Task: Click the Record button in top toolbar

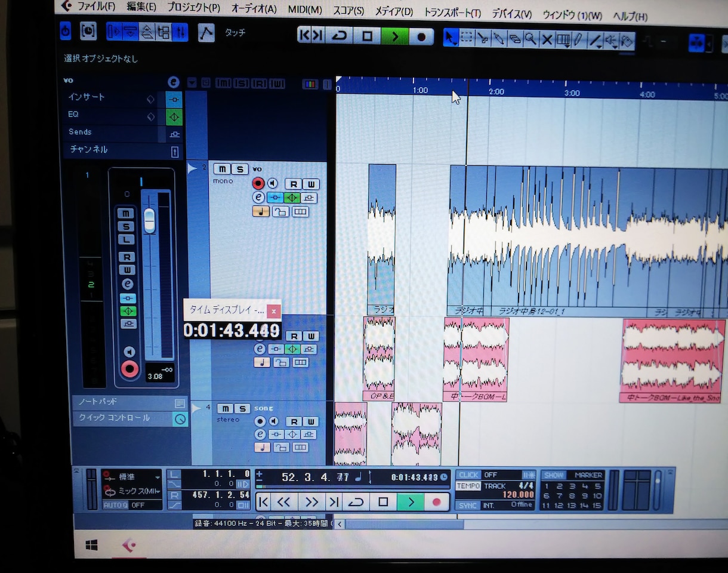Action: (x=421, y=37)
